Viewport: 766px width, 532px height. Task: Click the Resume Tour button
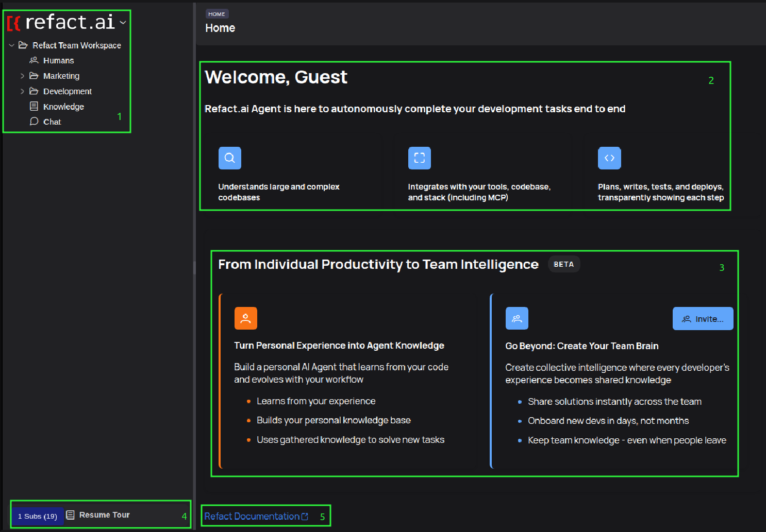click(x=98, y=515)
